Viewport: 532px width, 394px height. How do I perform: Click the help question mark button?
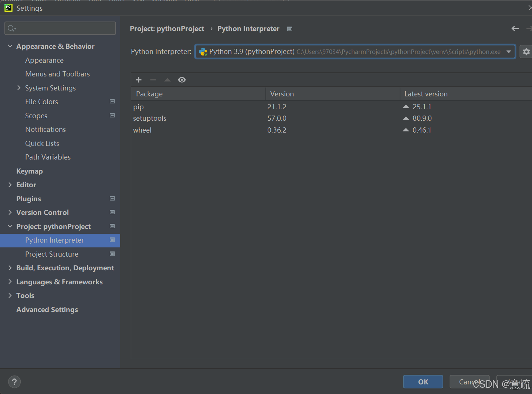(x=14, y=382)
